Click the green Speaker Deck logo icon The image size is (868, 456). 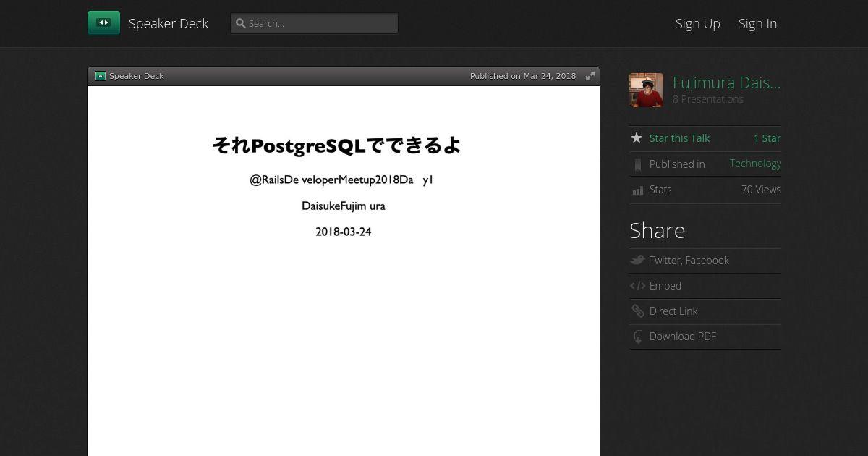click(x=103, y=23)
